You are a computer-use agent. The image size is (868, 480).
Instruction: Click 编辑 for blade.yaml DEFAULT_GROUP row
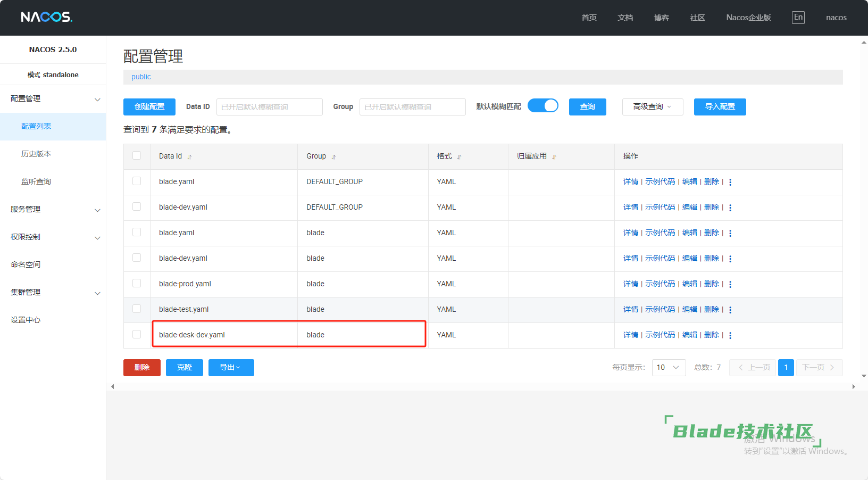(x=690, y=182)
